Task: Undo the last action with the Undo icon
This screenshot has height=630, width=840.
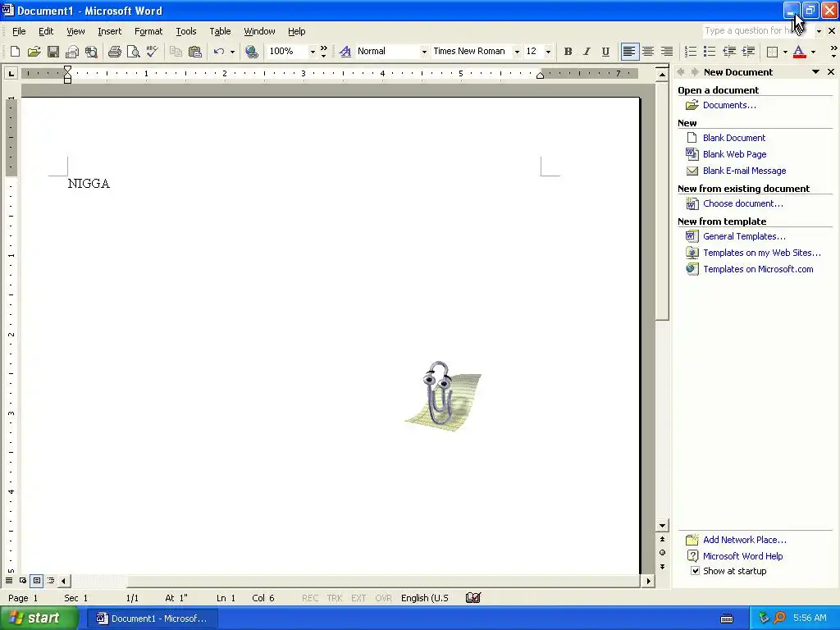Action: pyautogui.click(x=218, y=52)
